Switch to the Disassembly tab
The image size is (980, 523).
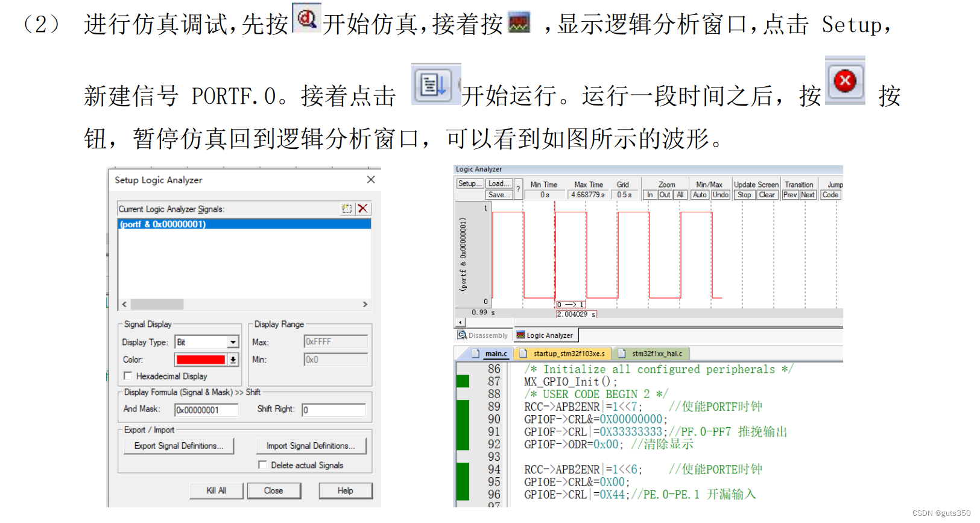482,335
